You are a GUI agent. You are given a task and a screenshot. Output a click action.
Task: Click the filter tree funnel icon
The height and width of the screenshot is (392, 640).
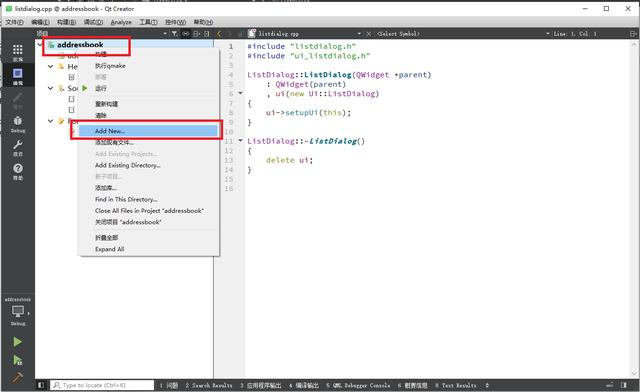tap(175, 33)
